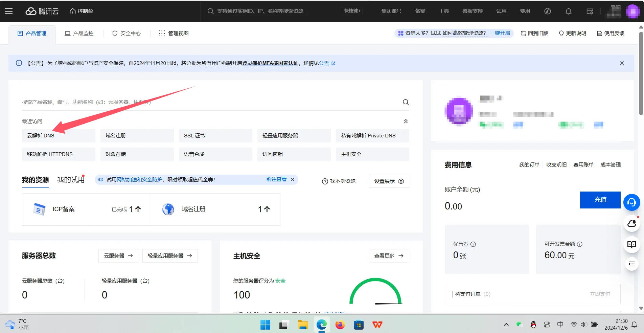This screenshot has height=333, width=644.
Task: Open 私有域解析 Private DNS
Action: tap(372, 135)
